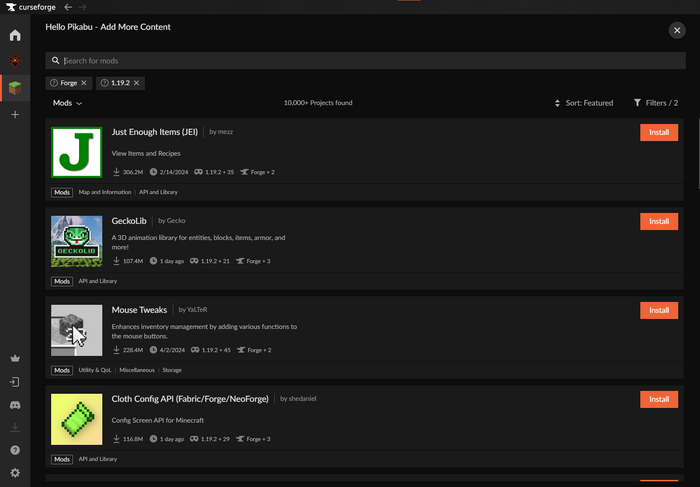This screenshot has height=487, width=700.
Task: Select the Minecraft grass block game icon
Action: [15, 89]
